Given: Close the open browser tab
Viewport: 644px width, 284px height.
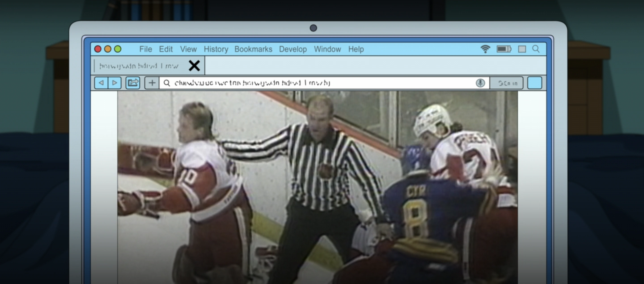Looking at the screenshot, I should click(x=194, y=66).
